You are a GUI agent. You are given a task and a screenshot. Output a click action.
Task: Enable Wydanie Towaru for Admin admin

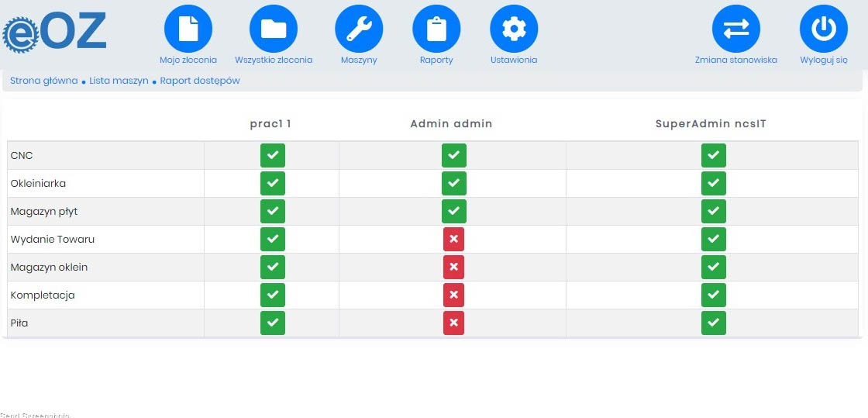[453, 239]
